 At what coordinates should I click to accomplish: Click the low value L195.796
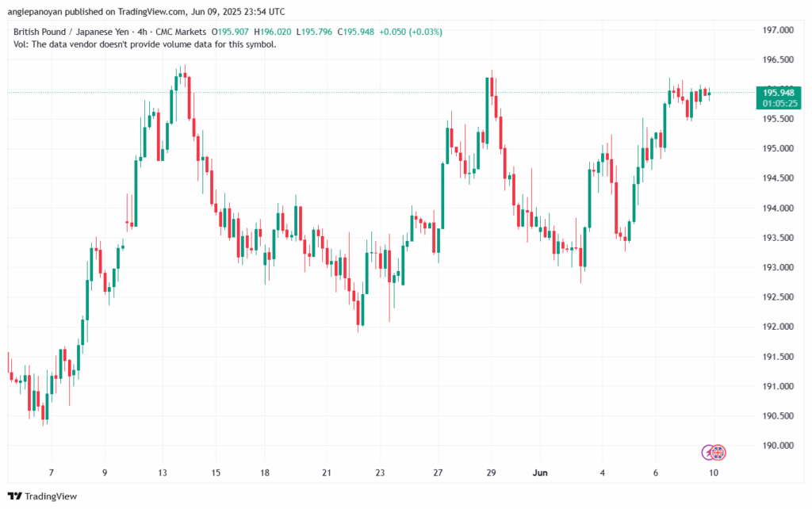point(314,32)
